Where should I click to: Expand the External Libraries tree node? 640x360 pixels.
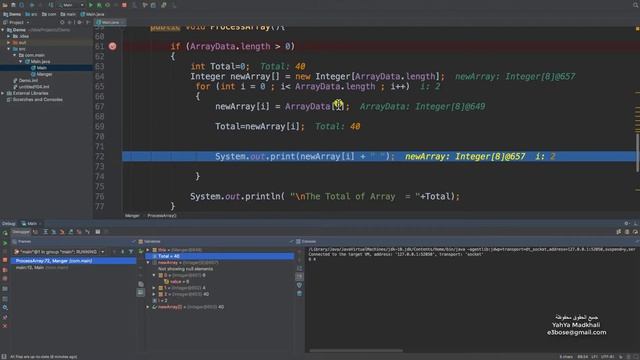point(3,93)
